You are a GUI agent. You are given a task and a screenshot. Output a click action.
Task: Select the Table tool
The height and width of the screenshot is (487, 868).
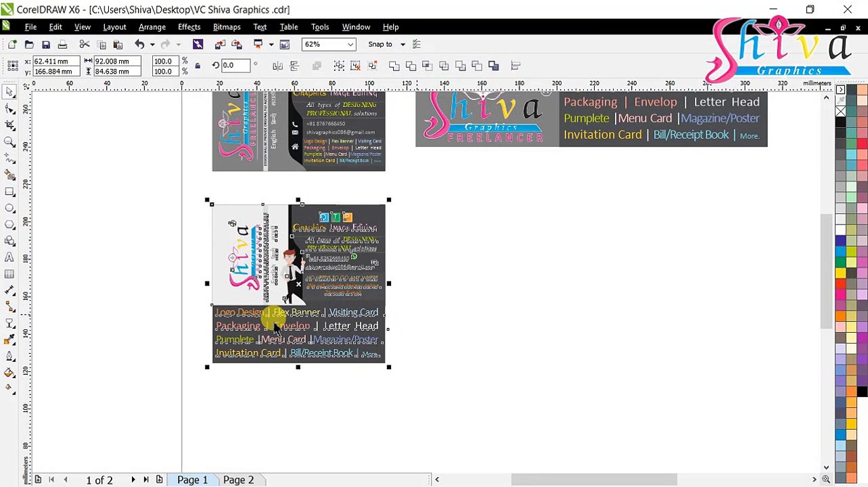9,274
